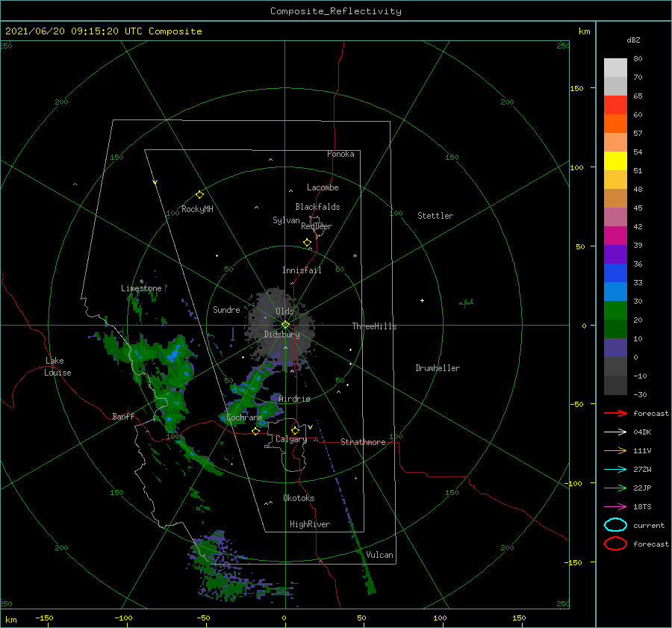Click the HighRiver label
The height and width of the screenshot is (628, 672).
coord(310,524)
